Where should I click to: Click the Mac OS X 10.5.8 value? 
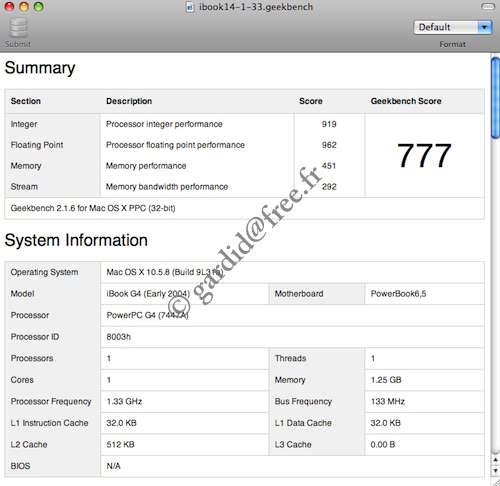165,272
